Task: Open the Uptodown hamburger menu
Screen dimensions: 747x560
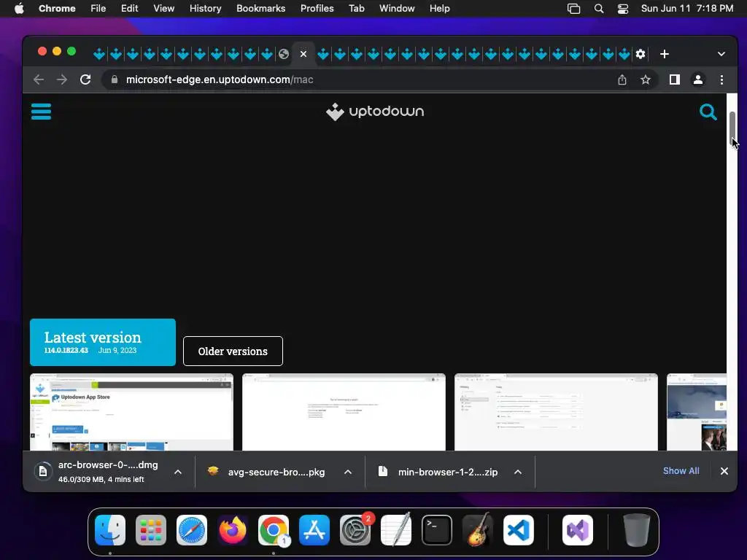Action: (x=41, y=112)
